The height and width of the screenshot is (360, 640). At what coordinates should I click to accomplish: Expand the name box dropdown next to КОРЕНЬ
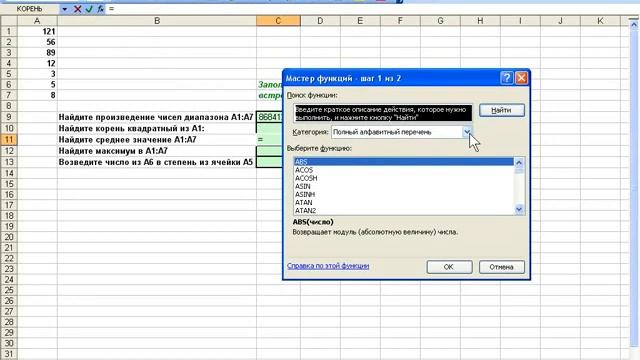pos(64,9)
